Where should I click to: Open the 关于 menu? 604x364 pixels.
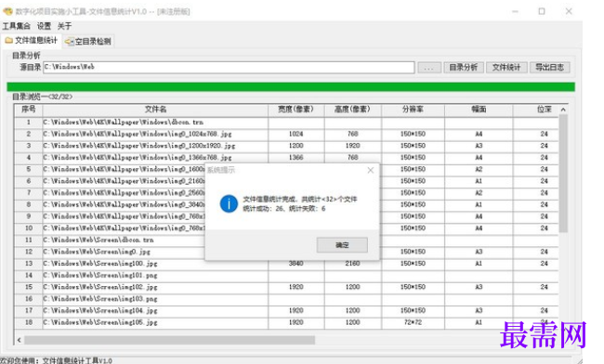coord(64,26)
